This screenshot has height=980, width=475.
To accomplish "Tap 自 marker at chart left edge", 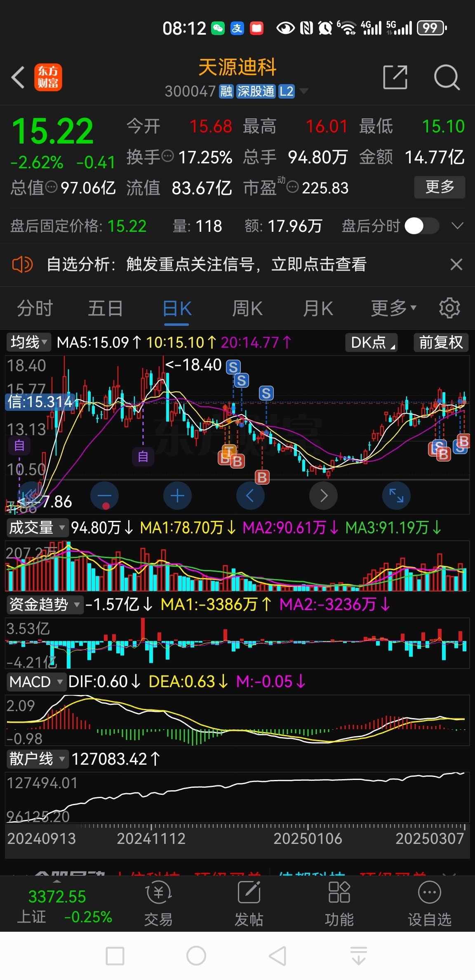I will [19, 446].
